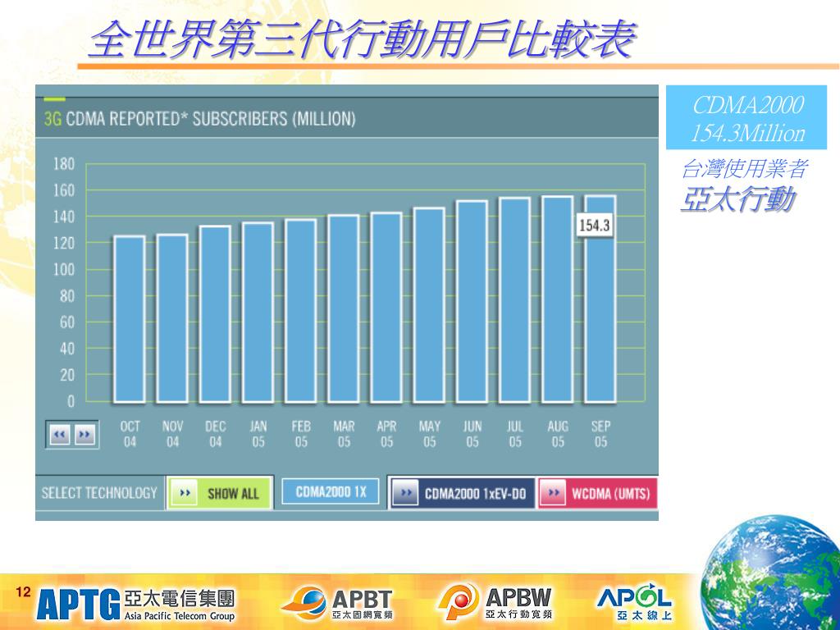Click the 3G CDMA REPORTED* SUBSCRIBERS heading
The height and width of the screenshot is (630, 840).
199,119
